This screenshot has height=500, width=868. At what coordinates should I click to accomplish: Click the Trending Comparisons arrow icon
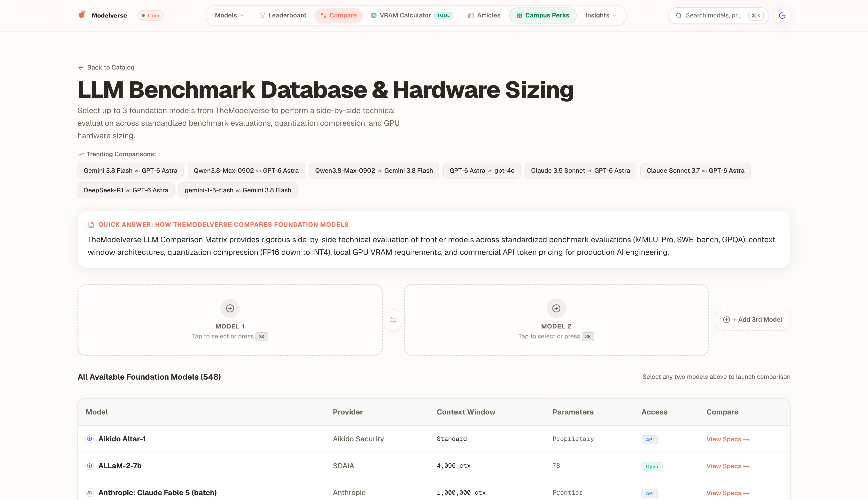(x=81, y=154)
